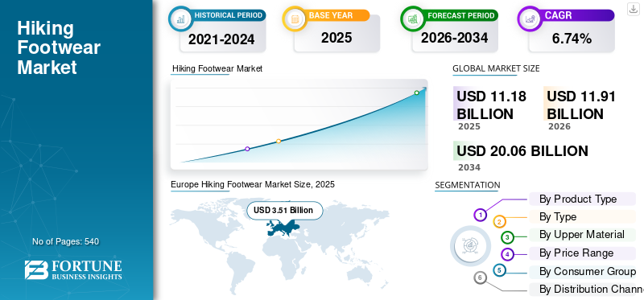Click the CAGR growth icon
The image size is (644, 300).
(x=530, y=18)
